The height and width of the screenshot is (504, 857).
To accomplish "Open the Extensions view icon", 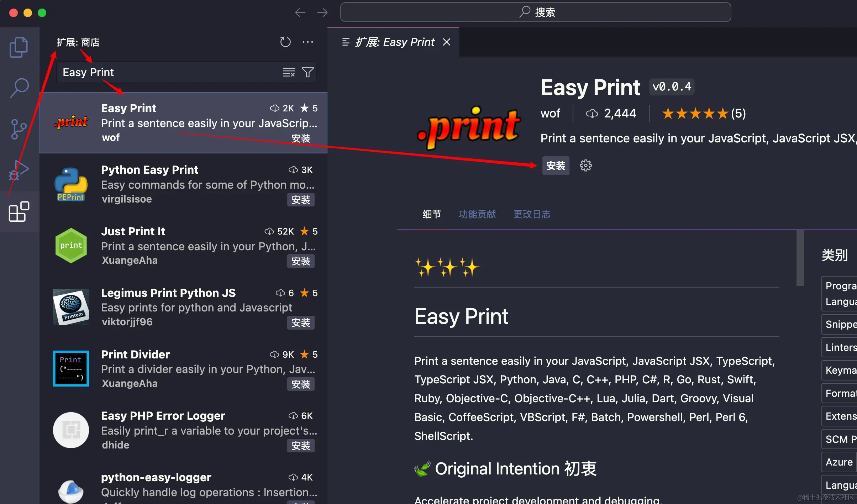I will [x=19, y=211].
